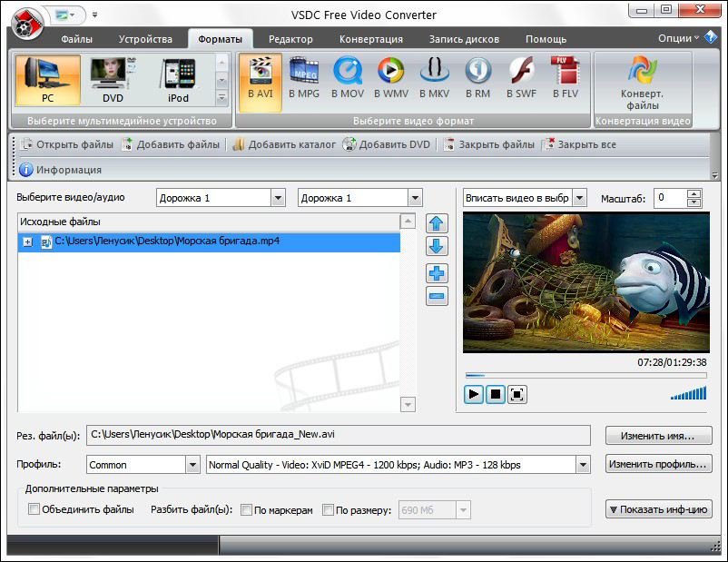Click Добавить файлы toolbar item
This screenshot has height=562, width=728.
[x=171, y=144]
